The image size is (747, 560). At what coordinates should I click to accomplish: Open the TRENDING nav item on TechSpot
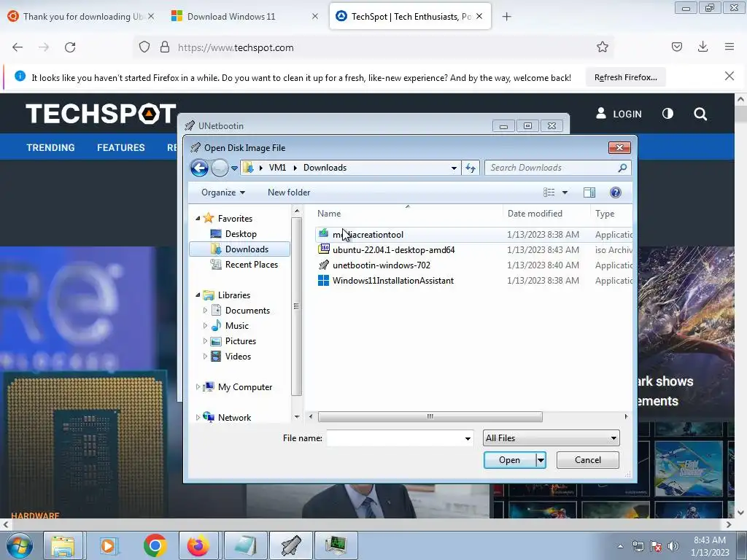[50, 147]
